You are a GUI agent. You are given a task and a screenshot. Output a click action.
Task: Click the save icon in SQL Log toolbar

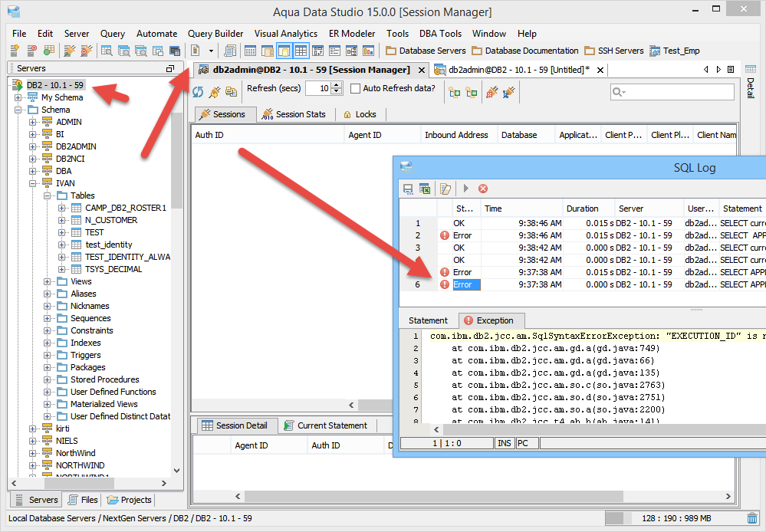pyautogui.click(x=408, y=189)
